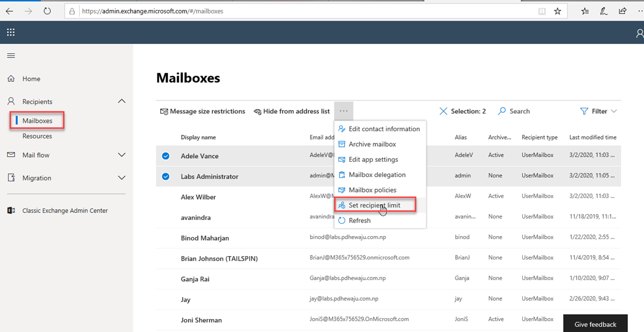The width and height of the screenshot is (644, 332).
Task: Click the Give feedback button
Action: click(595, 324)
